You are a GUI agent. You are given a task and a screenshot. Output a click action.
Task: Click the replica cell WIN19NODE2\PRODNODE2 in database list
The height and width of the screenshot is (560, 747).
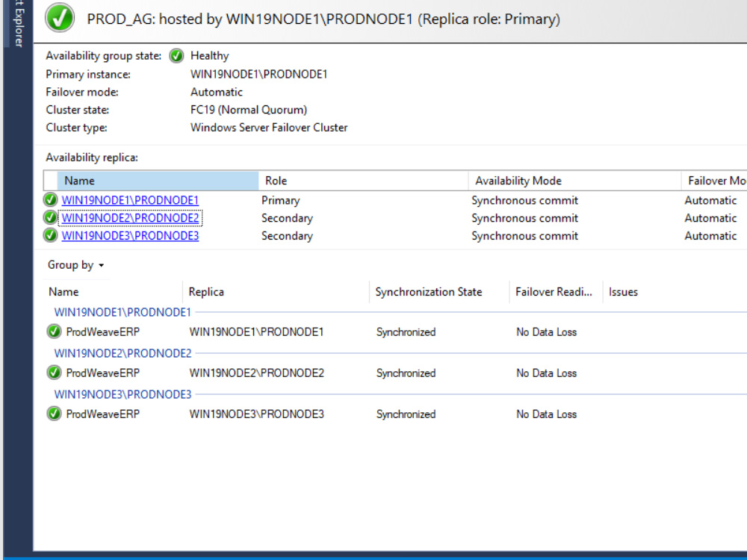coord(256,373)
